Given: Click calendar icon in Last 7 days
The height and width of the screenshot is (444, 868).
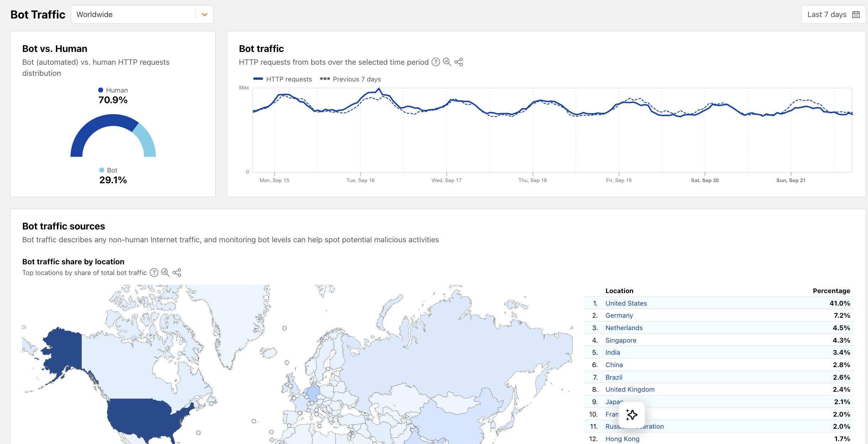Looking at the screenshot, I should tap(856, 15).
